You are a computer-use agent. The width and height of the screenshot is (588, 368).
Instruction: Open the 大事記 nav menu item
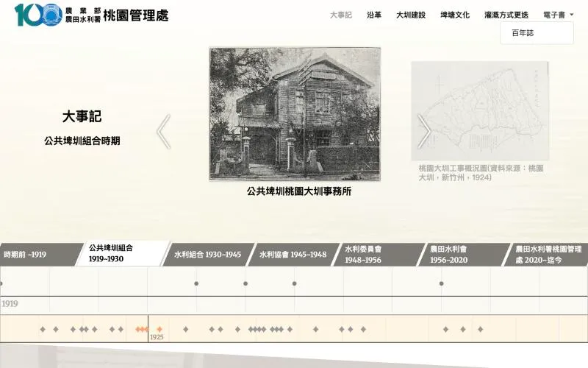click(341, 15)
